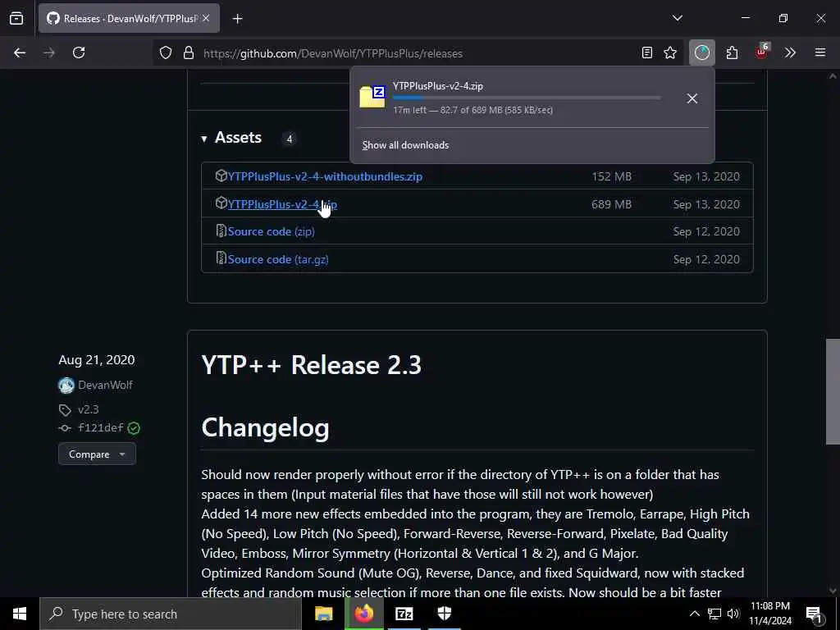This screenshot has width=840, height=630.
Task: Open Firefox application hamburger menu
Action: coord(820,52)
